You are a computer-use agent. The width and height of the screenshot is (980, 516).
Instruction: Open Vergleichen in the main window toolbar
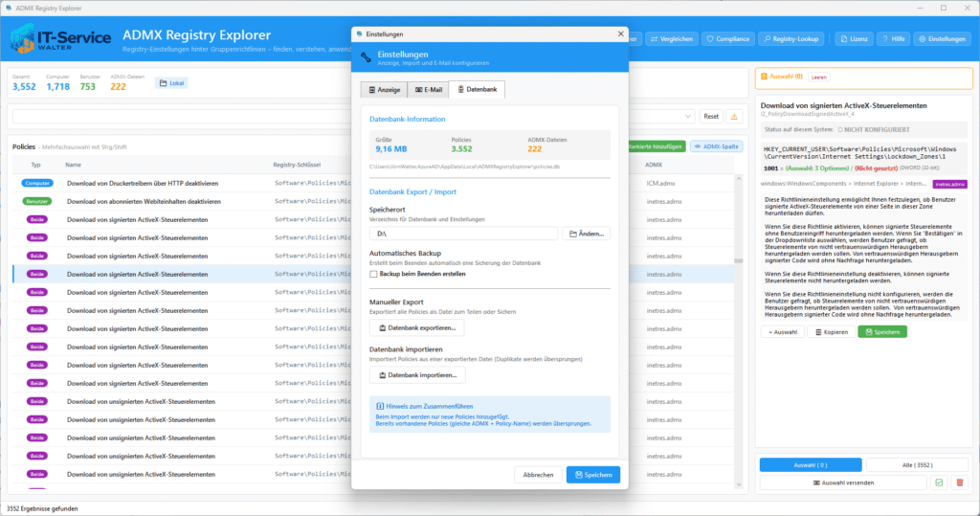(x=672, y=39)
